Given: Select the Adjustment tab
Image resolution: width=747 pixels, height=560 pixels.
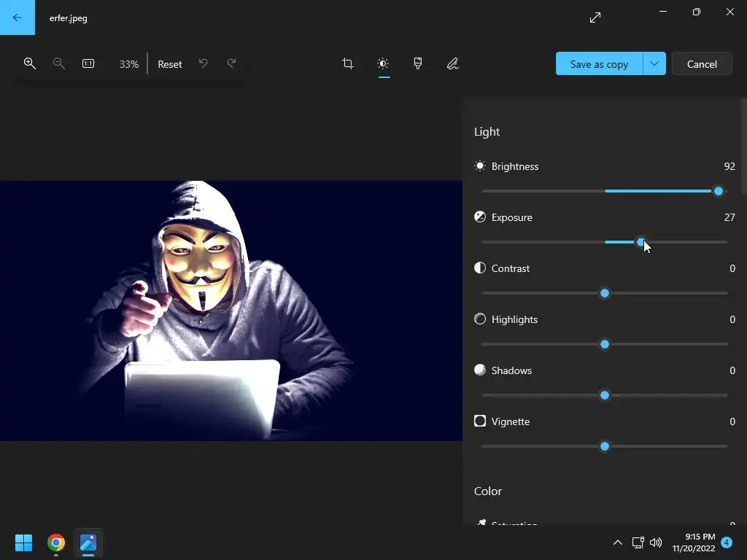Looking at the screenshot, I should 384,63.
